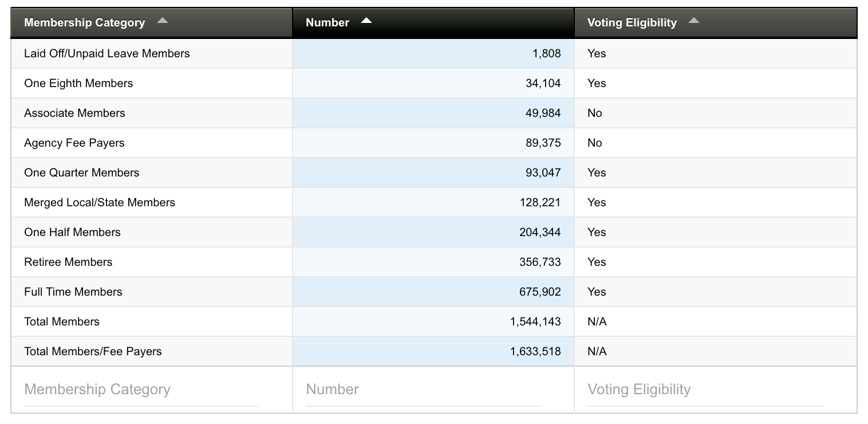Screen dimensions: 868x424
Task: Click the Membership Category column header
Action: [84, 23]
